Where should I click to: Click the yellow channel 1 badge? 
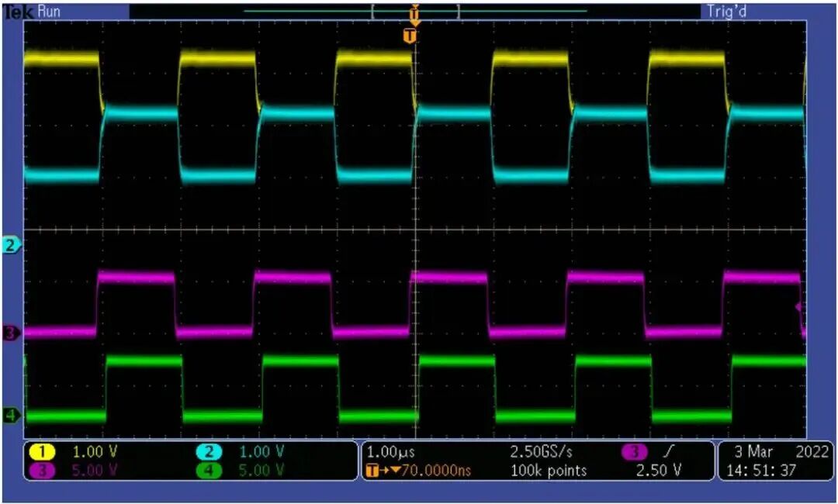(42, 452)
